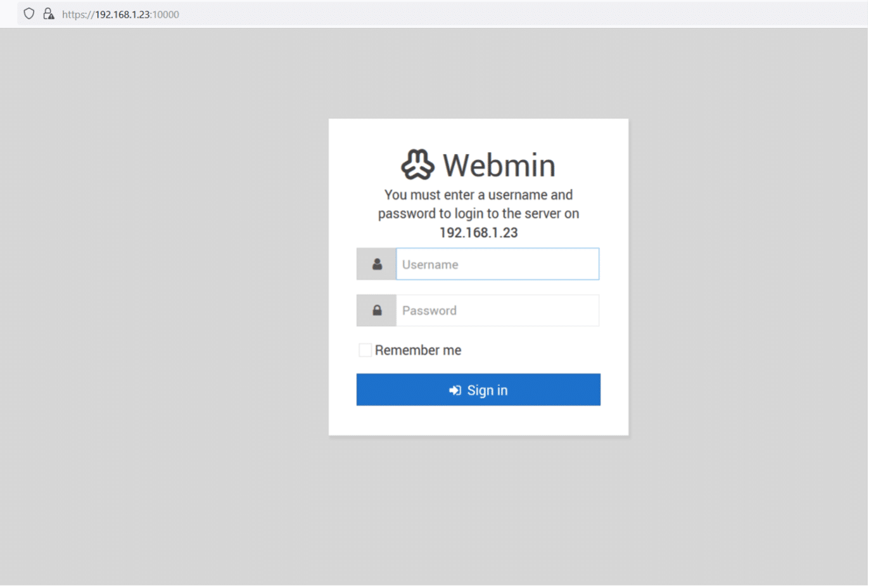
Task: Click the tracking protection shield icon
Action: pos(29,14)
